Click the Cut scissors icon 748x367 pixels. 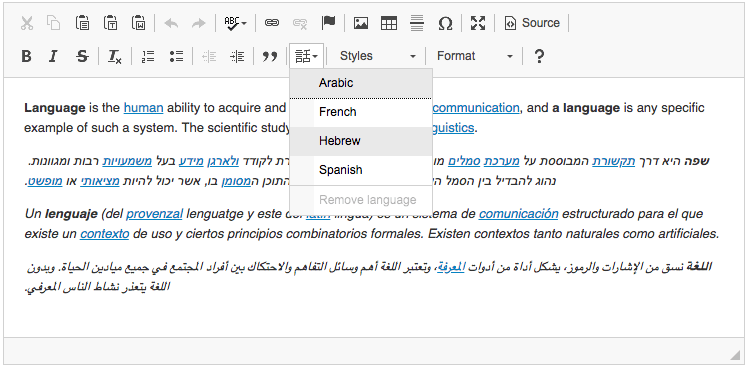pyautogui.click(x=27, y=23)
